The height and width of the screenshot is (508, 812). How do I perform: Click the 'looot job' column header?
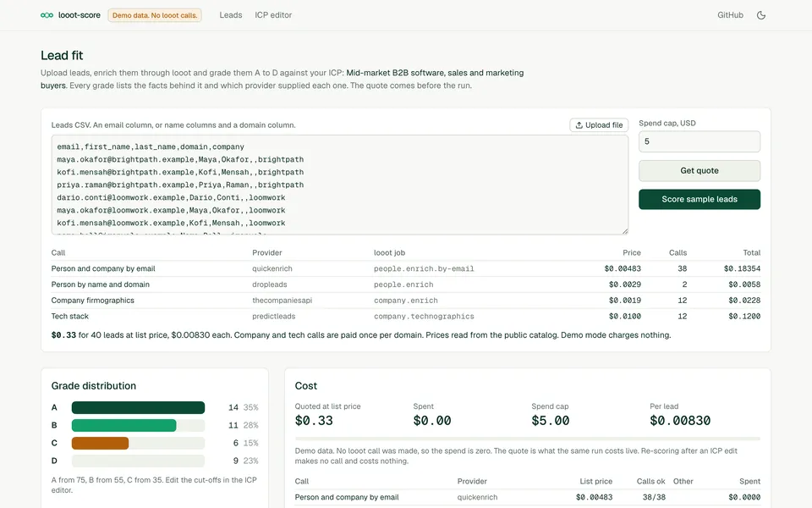(x=389, y=252)
